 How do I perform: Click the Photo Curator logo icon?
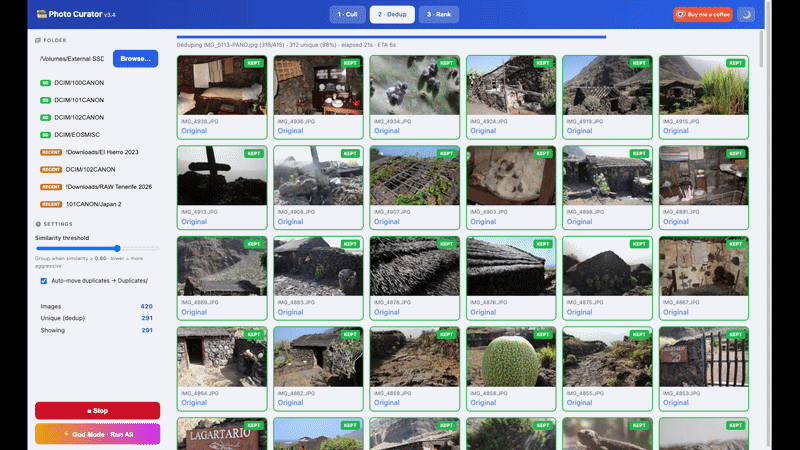(x=41, y=14)
